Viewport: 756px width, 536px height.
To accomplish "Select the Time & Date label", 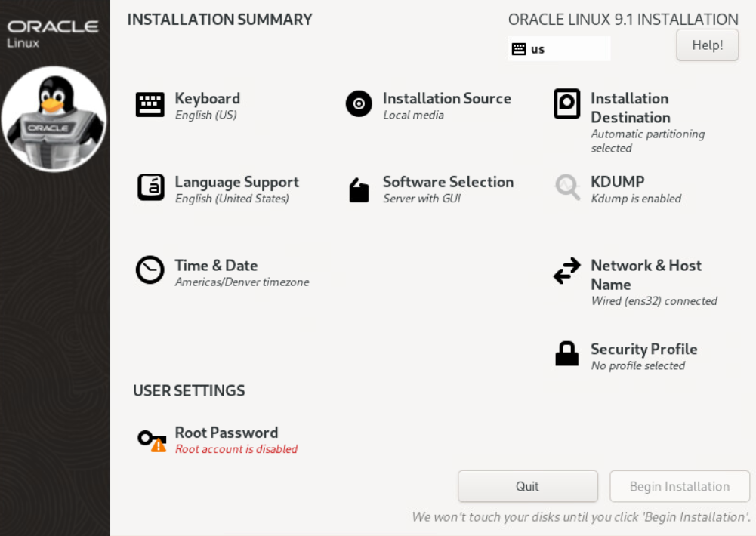I will (216, 266).
